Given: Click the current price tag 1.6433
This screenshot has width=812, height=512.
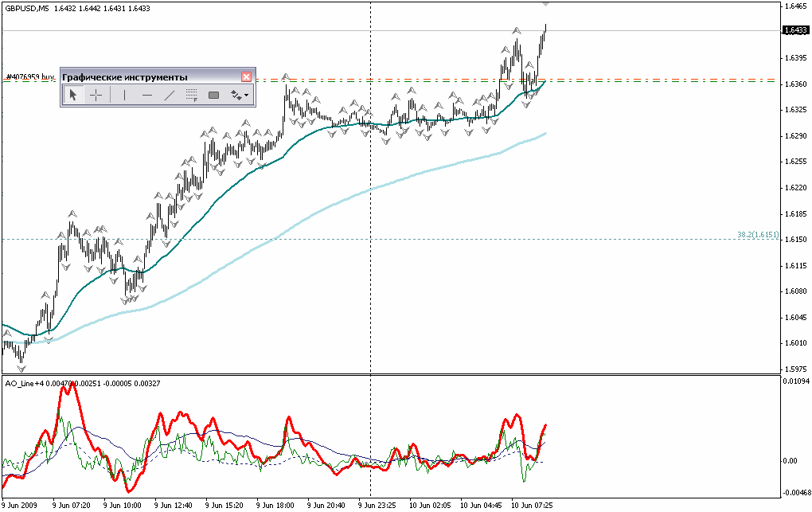Looking at the screenshot, I should tap(794, 30).
